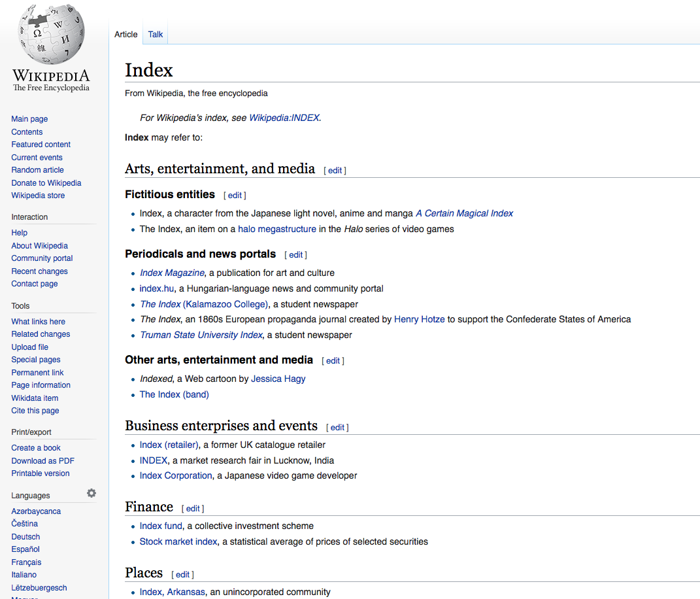
Task: Visit the Henry Hotze article
Action: pos(419,319)
